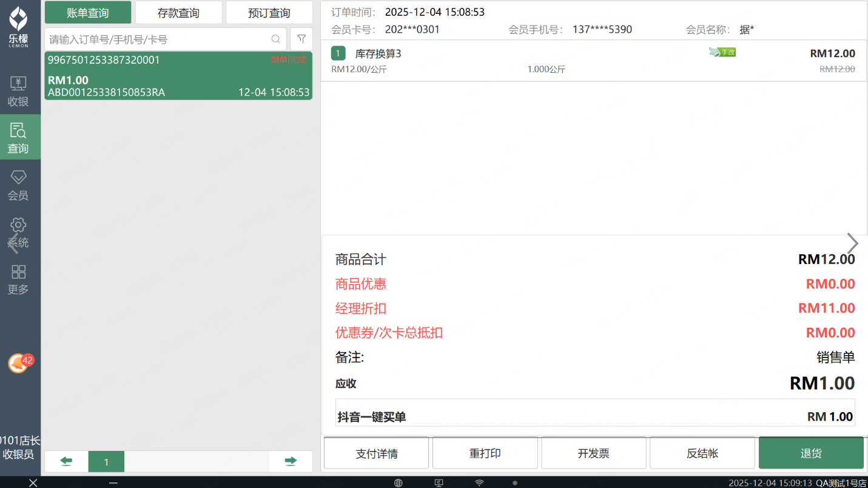Screen dimensions: 868x488
Task: Click the bottom bar minimize dash icon
Action: click(113, 483)
